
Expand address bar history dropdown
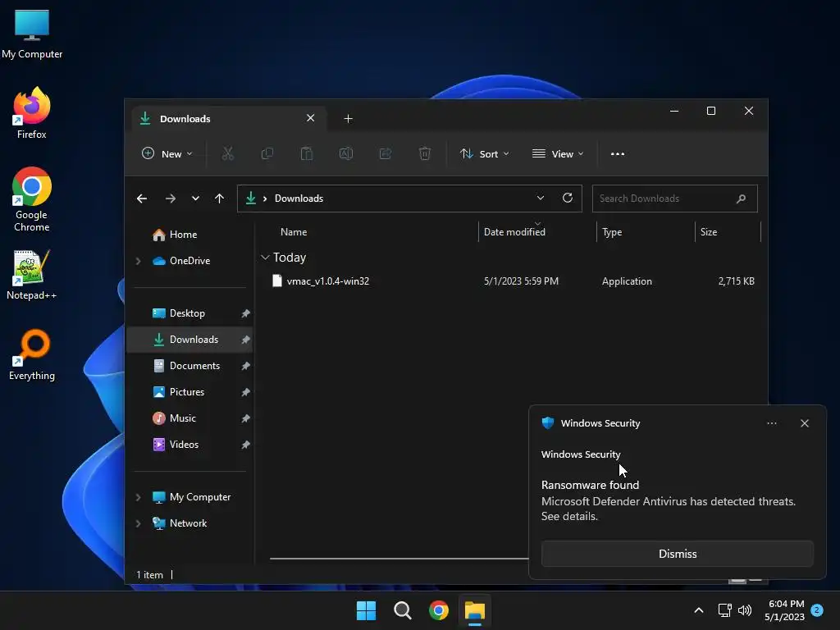(x=541, y=198)
